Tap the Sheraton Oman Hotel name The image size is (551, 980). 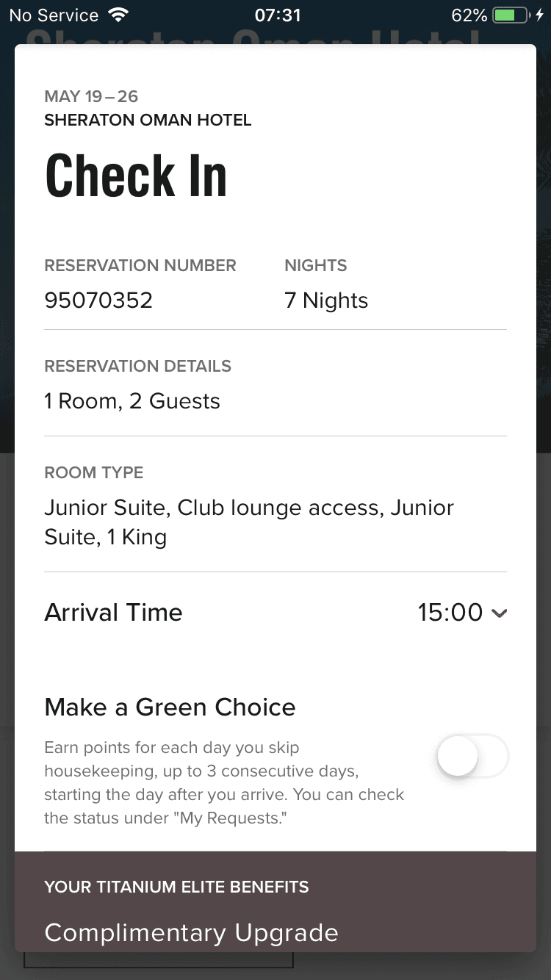pyautogui.click(x=148, y=120)
